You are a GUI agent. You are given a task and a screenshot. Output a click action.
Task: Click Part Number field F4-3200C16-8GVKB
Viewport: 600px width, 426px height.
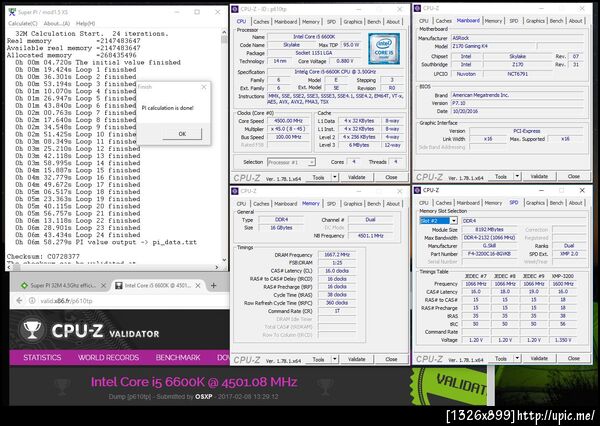pos(489,254)
